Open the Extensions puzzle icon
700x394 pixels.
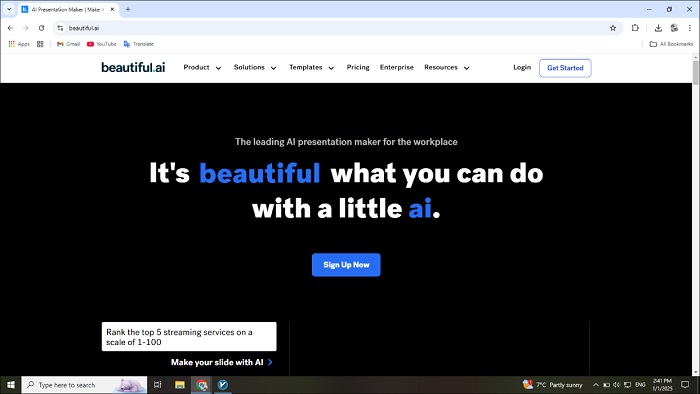pyautogui.click(x=635, y=28)
